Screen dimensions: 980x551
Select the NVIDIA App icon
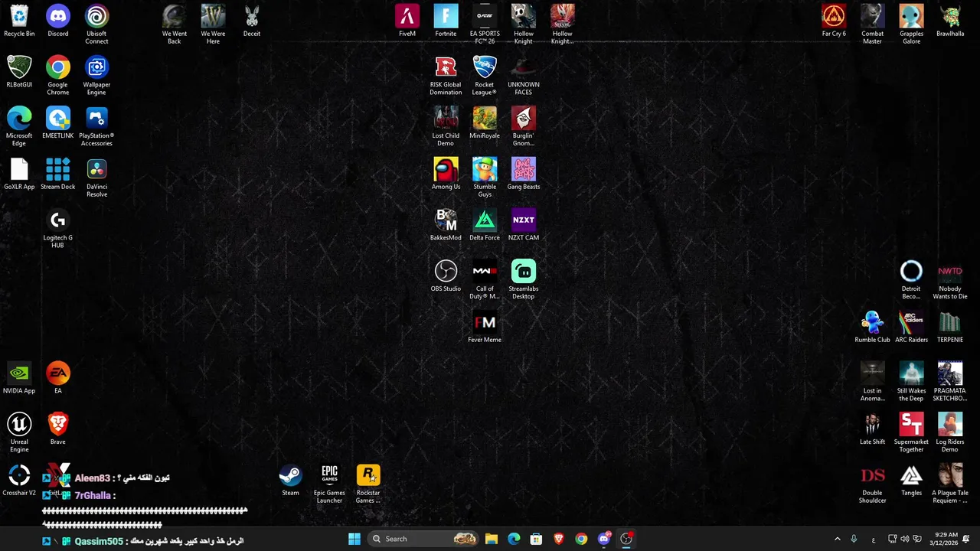[19, 379]
